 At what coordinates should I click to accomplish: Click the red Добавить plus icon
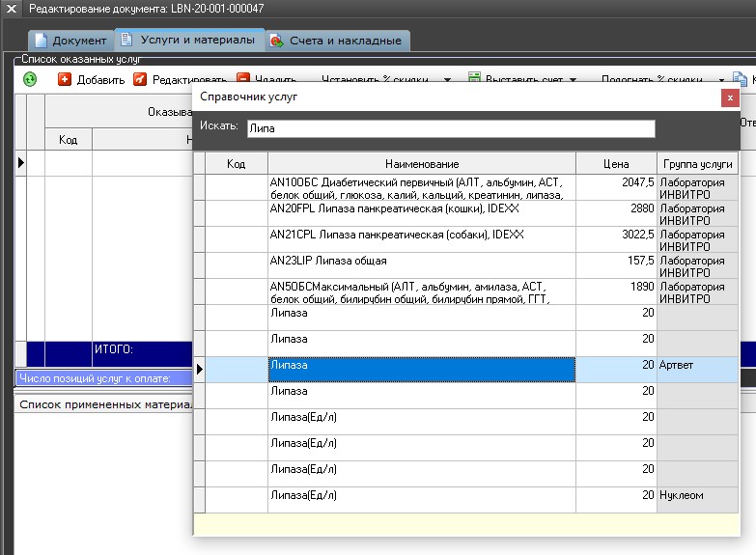point(65,79)
